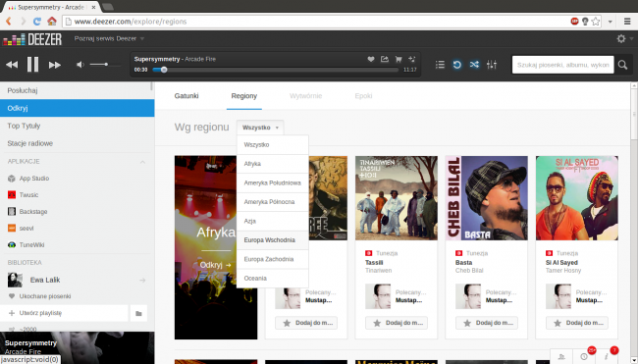The width and height of the screenshot is (638, 364).
Task: Open the settings gear menu
Action: pos(621,38)
